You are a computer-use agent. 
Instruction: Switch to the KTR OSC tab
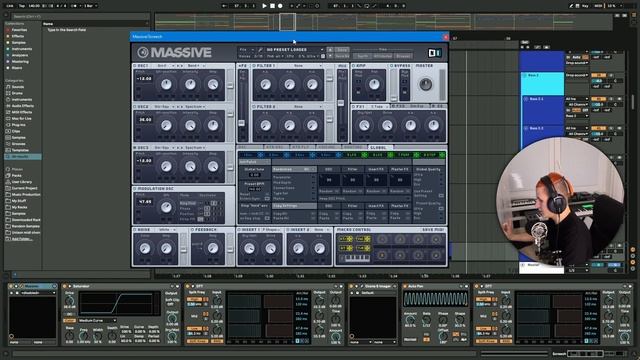[275, 147]
